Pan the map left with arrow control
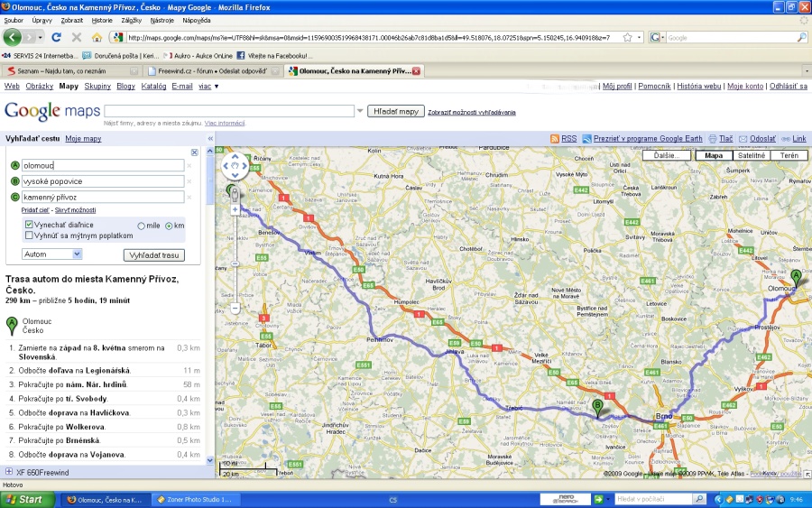 pos(226,166)
